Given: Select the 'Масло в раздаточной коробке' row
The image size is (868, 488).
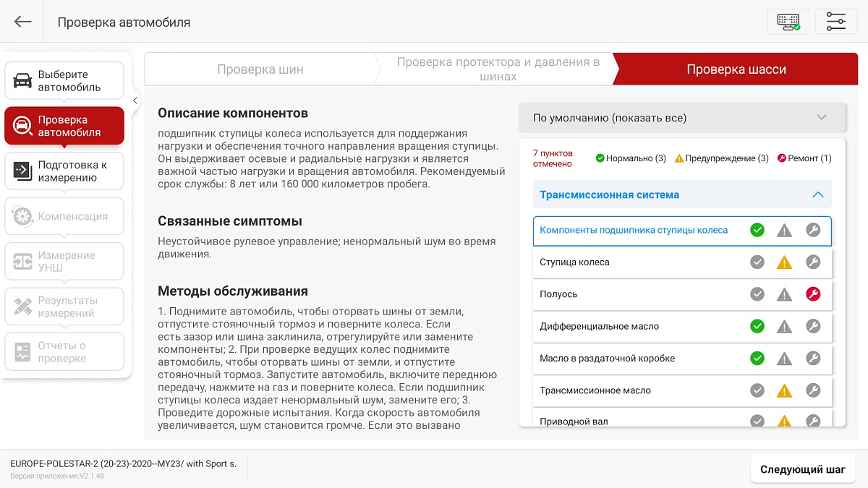Looking at the screenshot, I should coord(682,358).
